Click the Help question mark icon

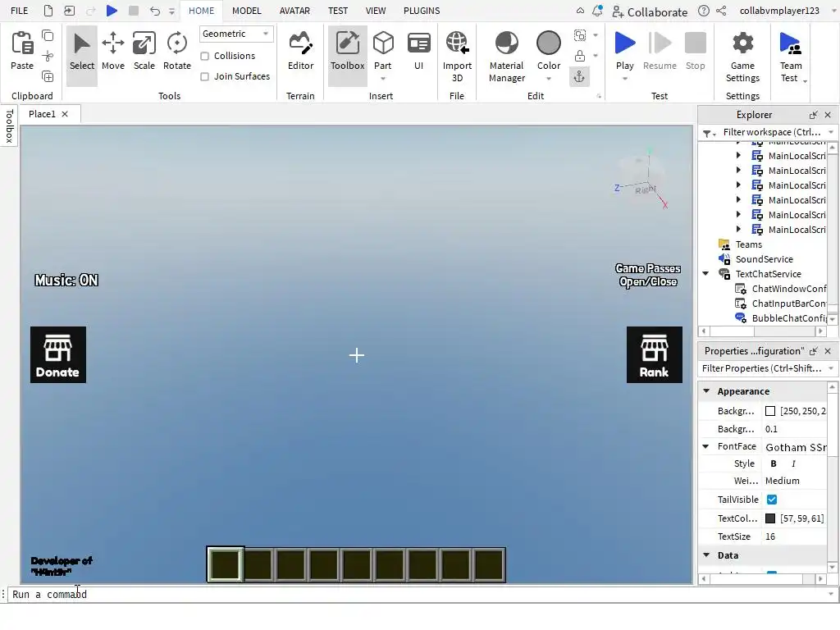pos(704,11)
